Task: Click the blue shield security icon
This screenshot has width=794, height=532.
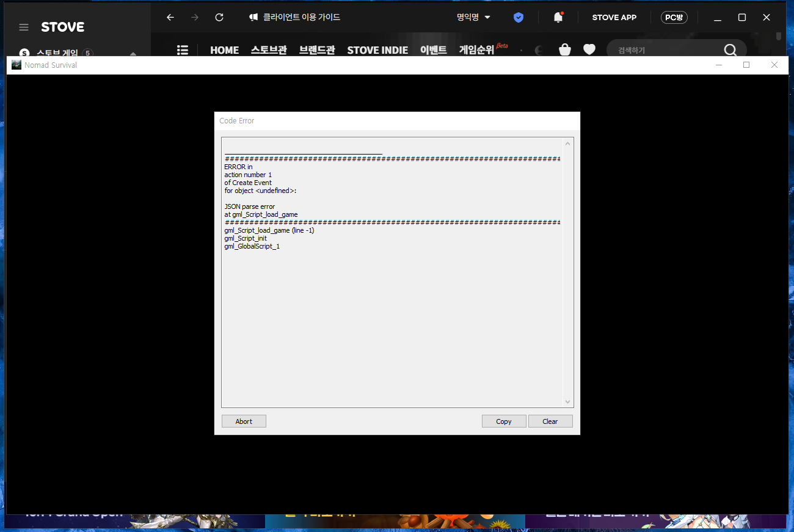Action: pos(519,18)
